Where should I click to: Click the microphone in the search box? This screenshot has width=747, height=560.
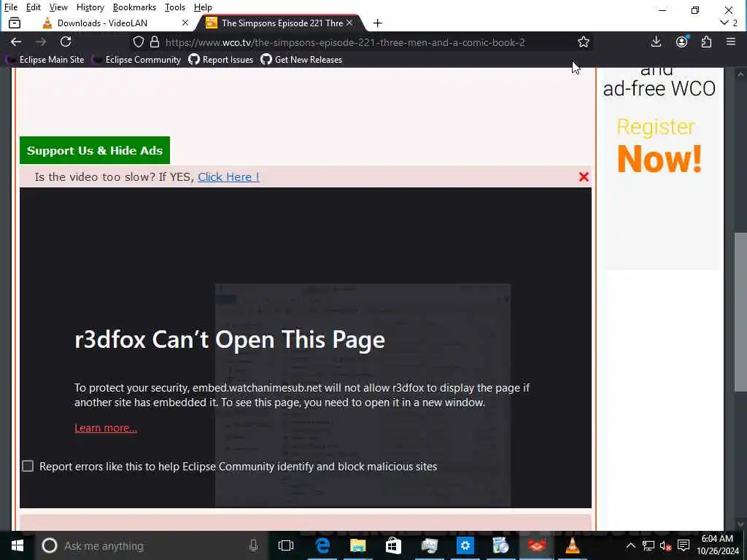click(x=253, y=545)
